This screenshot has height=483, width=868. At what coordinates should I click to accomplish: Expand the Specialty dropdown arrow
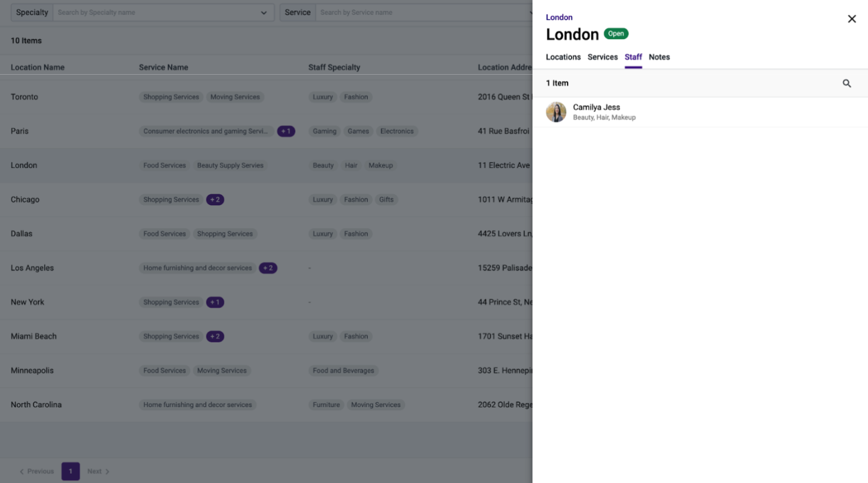click(x=264, y=12)
